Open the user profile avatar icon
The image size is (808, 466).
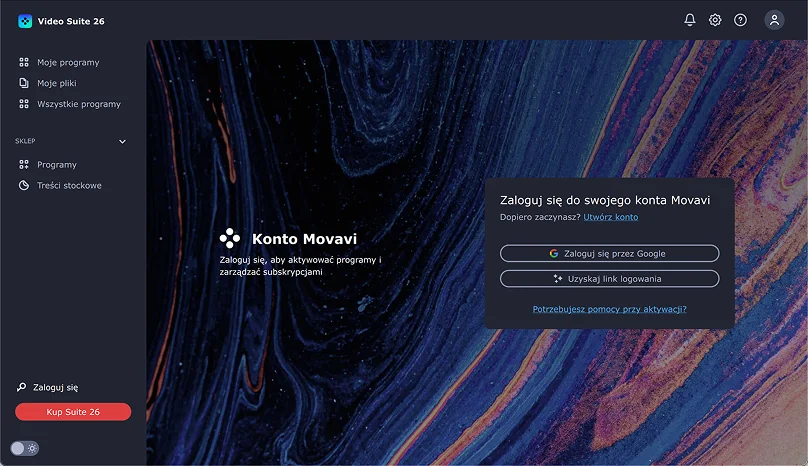pos(774,20)
